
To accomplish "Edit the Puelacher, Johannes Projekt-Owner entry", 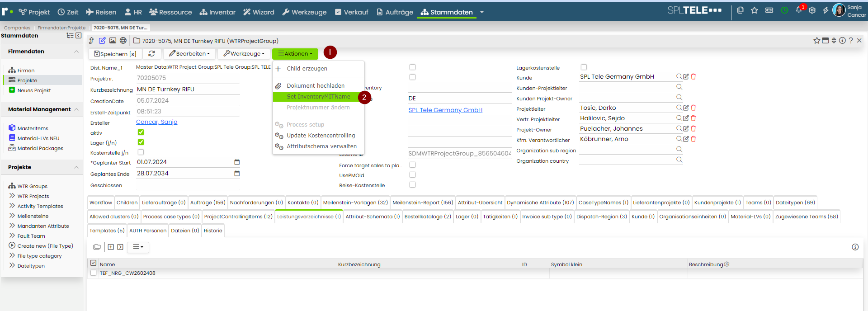I will pyautogui.click(x=686, y=129).
